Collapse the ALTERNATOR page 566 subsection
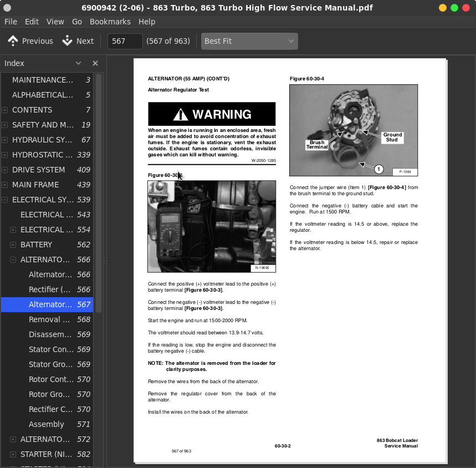 click(x=13, y=260)
